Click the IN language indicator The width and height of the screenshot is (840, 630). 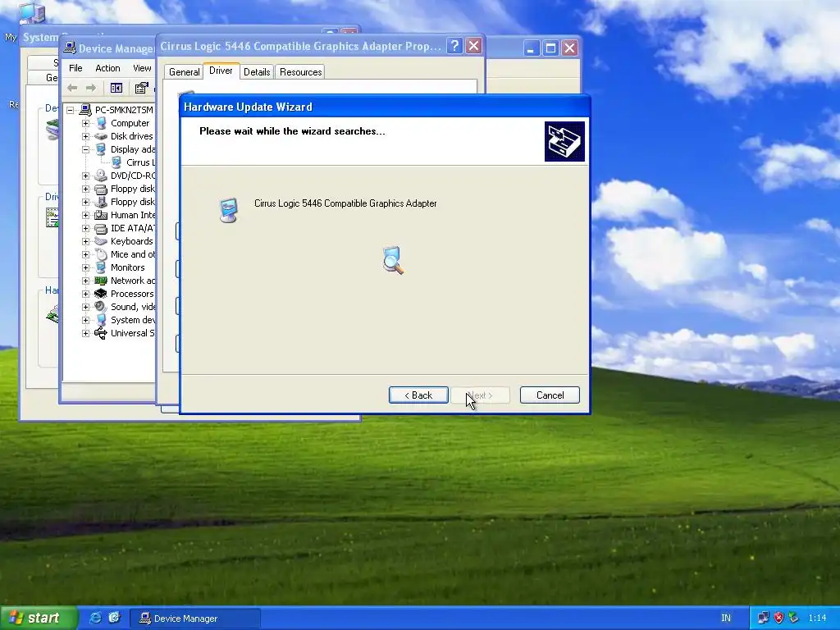pos(726,619)
